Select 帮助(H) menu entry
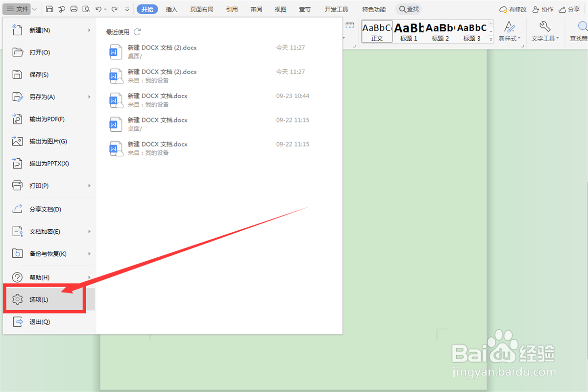Viewport: 588px width, 392px height. (49, 277)
